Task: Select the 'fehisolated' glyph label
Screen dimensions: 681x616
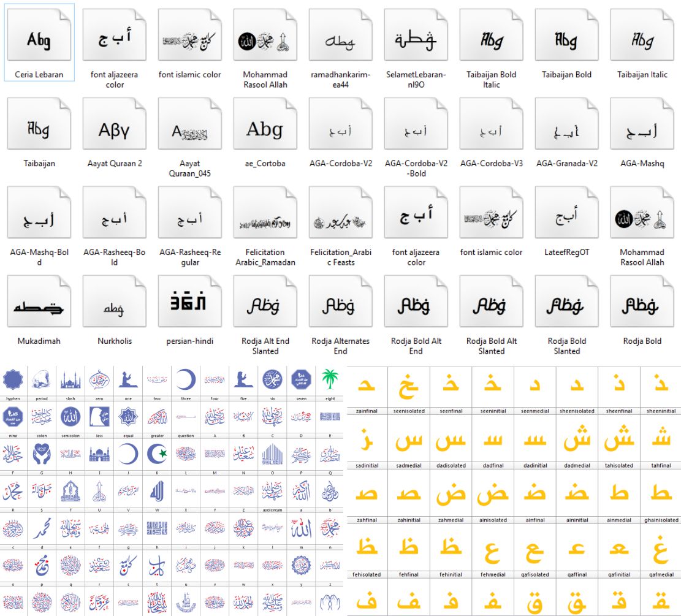Action: click(367, 574)
